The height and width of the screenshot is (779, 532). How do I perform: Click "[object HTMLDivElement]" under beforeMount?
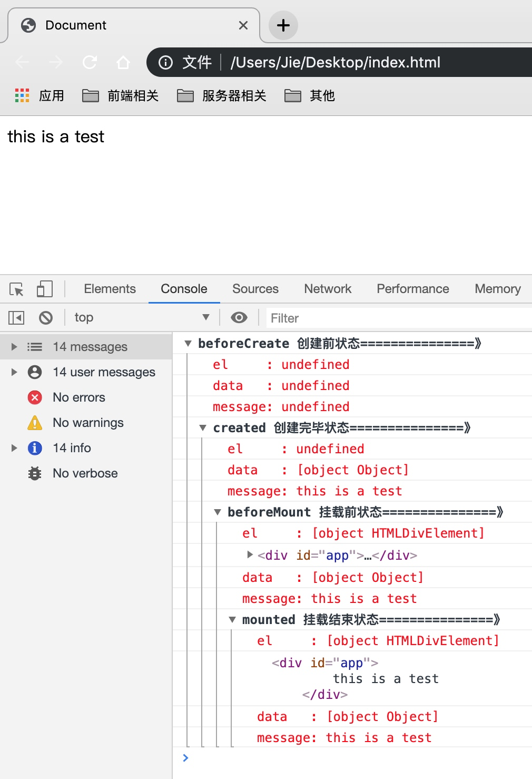398,533
